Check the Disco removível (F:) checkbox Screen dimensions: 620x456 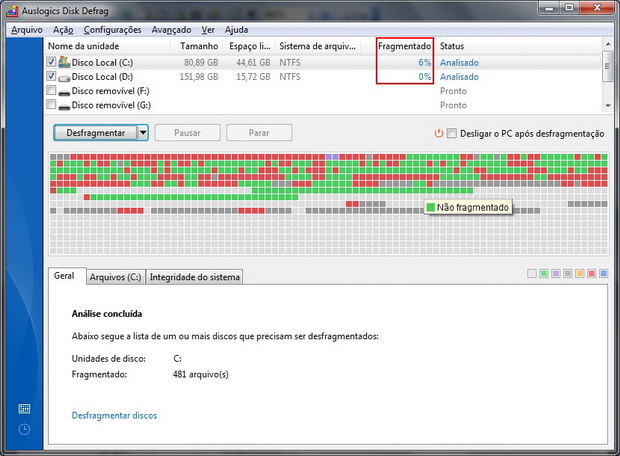coord(51,90)
